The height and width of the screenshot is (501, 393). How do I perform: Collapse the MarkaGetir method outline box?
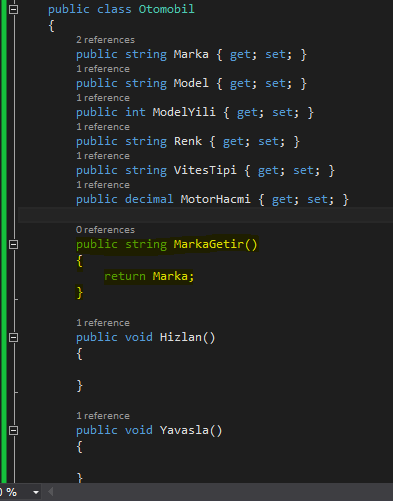(13, 245)
